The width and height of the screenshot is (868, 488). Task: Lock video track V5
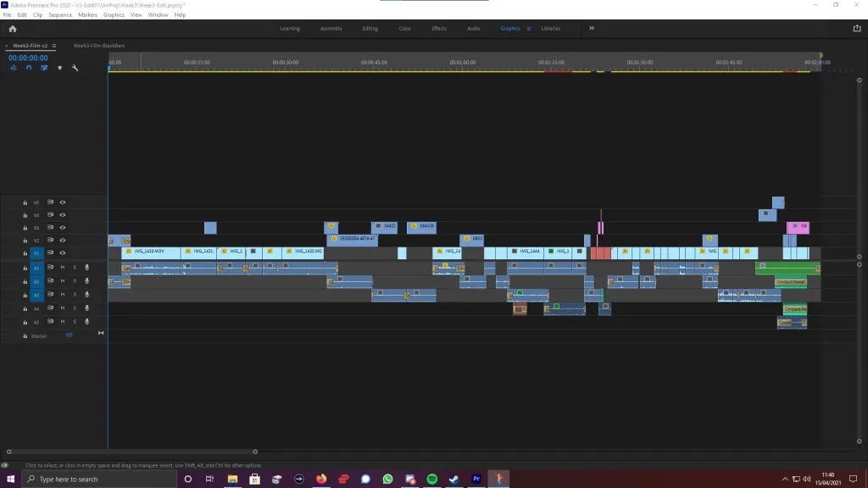click(25, 202)
